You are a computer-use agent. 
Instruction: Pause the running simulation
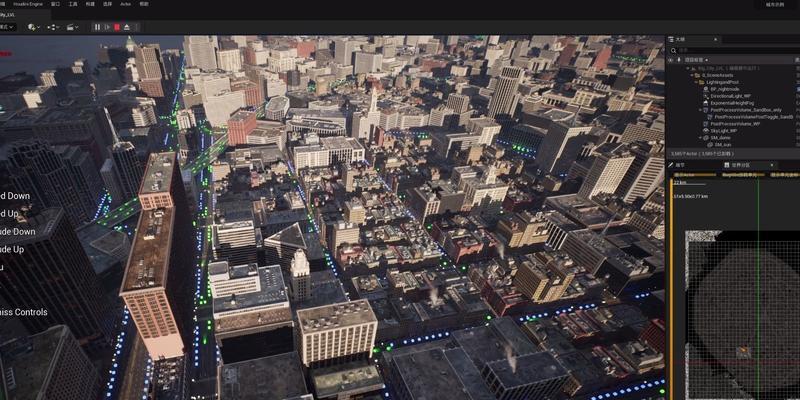pos(97,27)
